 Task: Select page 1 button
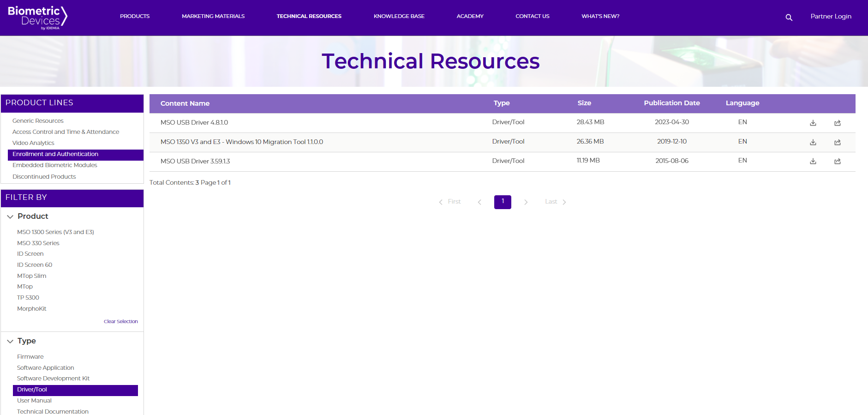[503, 202]
